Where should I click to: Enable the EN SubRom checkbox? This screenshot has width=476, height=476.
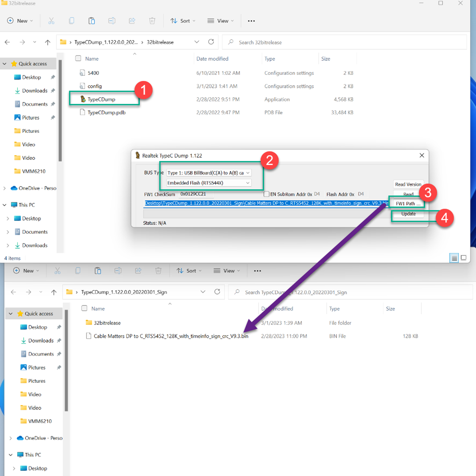point(267,194)
